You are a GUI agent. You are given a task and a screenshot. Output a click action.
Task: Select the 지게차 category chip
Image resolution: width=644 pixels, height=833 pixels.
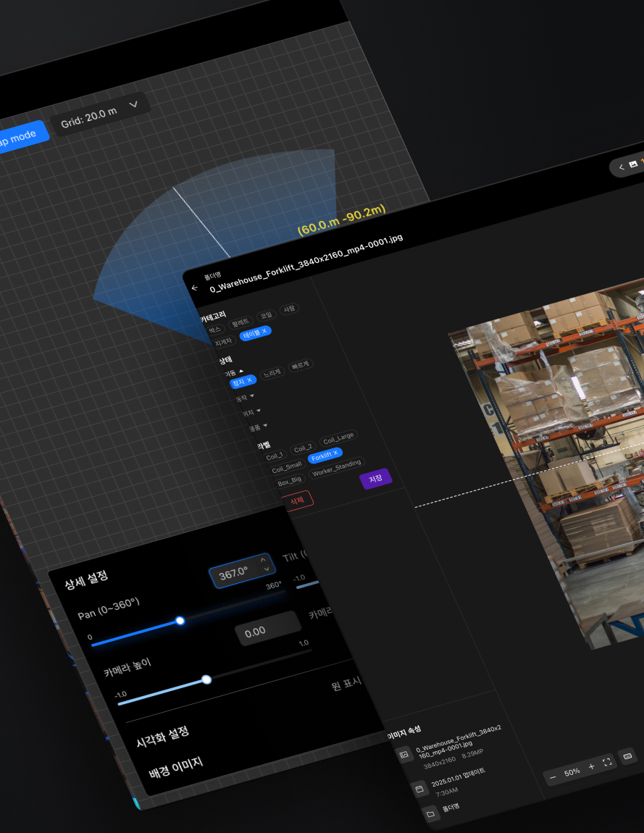click(223, 342)
